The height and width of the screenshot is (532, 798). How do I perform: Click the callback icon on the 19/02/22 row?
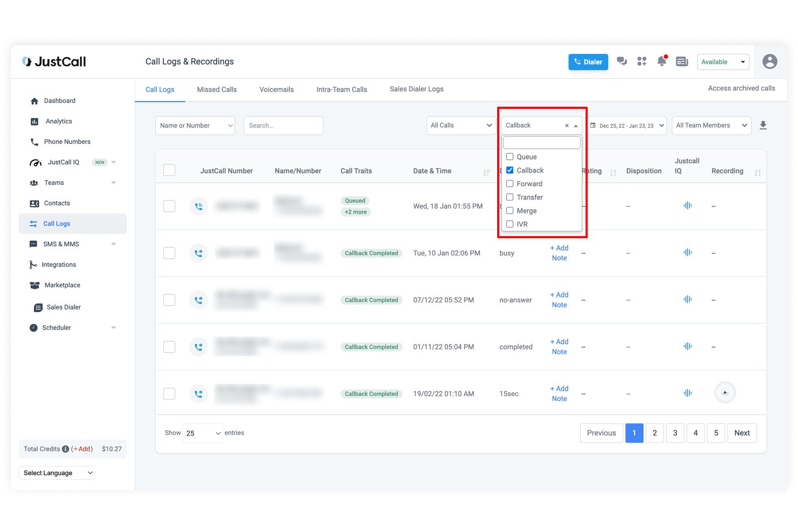click(198, 393)
